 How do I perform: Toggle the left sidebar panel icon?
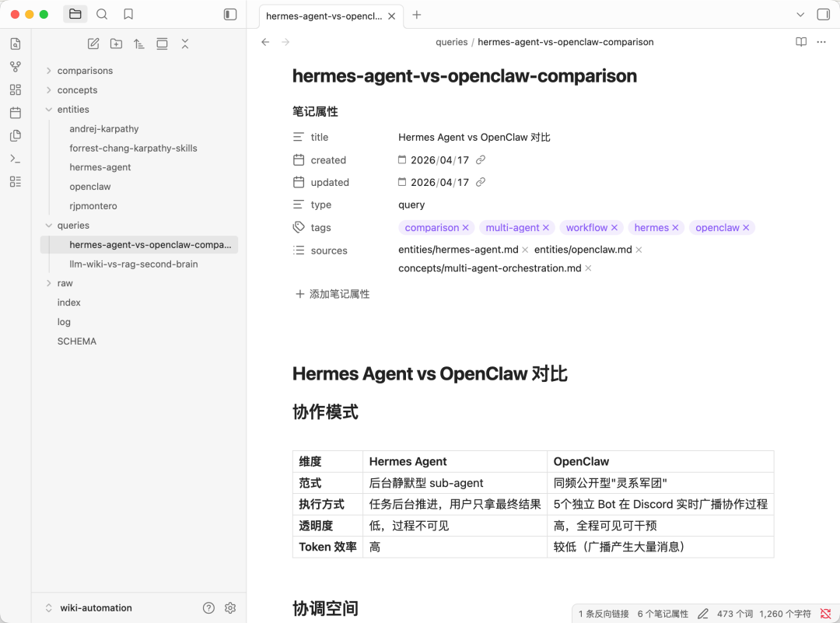tap(229, 15)
